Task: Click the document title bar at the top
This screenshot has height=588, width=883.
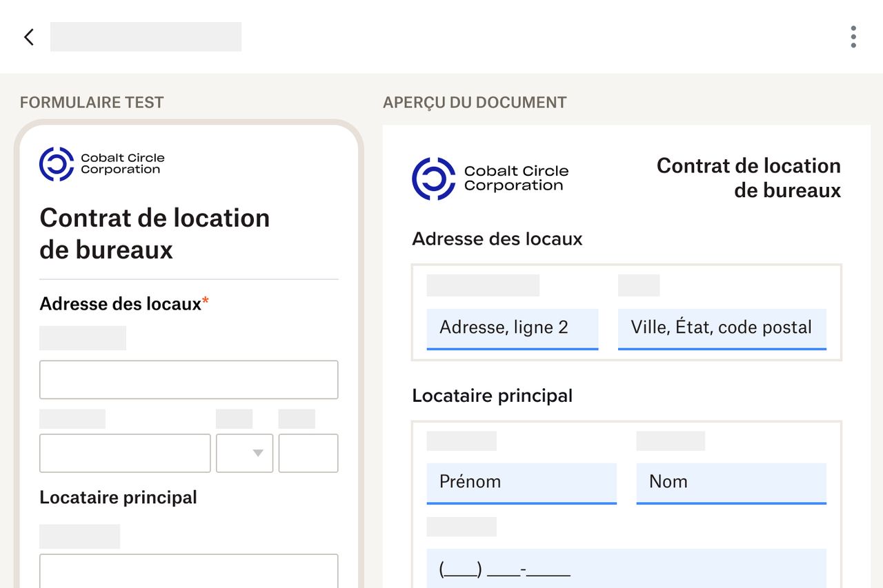Action: (146, 36)
